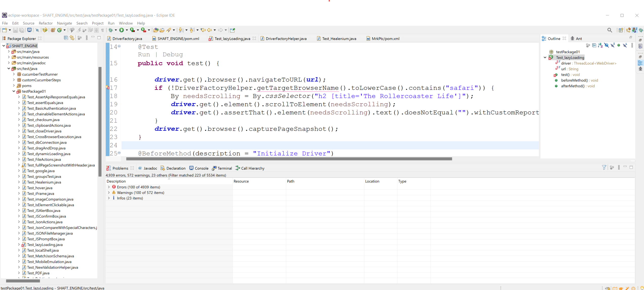Click the Run code lens link above test()
Screen dimensions: 644x290
(144, 55)
